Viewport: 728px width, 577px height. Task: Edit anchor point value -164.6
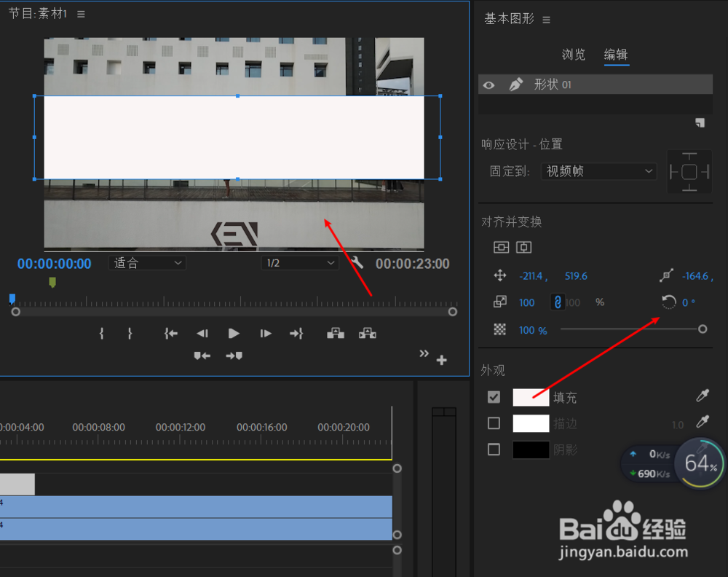695,276
